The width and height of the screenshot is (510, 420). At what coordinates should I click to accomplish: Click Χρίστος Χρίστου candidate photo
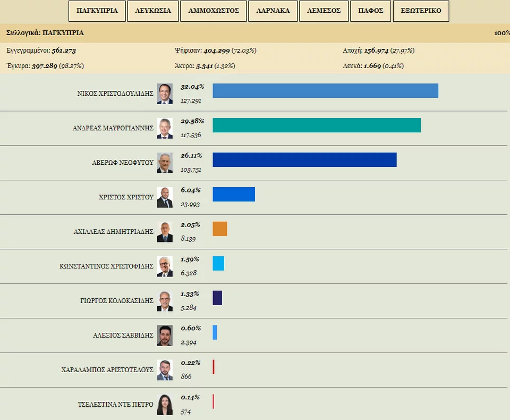[x=165, y=197]
